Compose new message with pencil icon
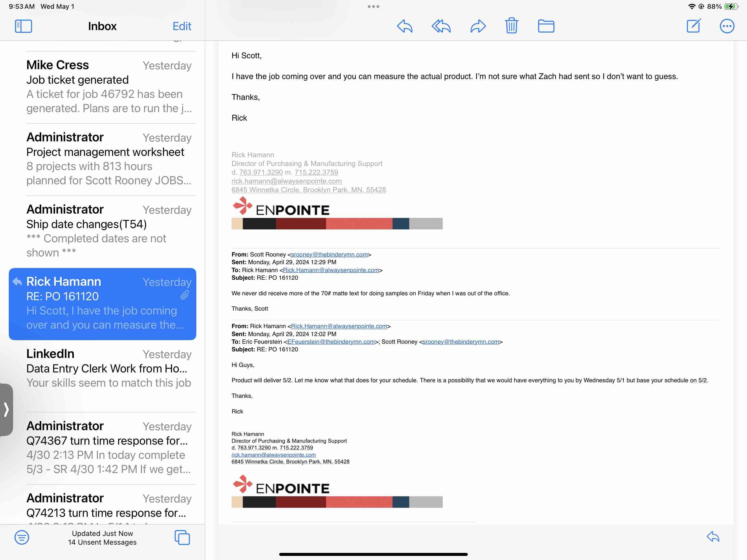747x560 pixels. point(694,26)
